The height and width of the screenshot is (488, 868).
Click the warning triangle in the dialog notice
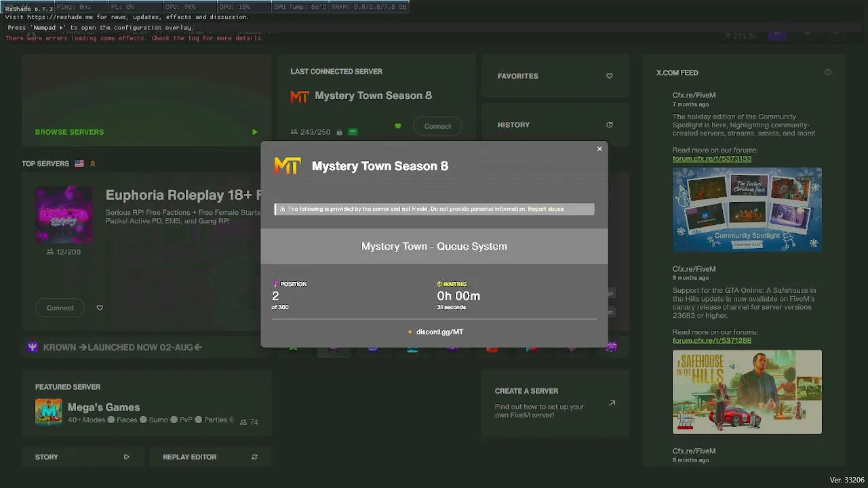[x=282, y=209]
